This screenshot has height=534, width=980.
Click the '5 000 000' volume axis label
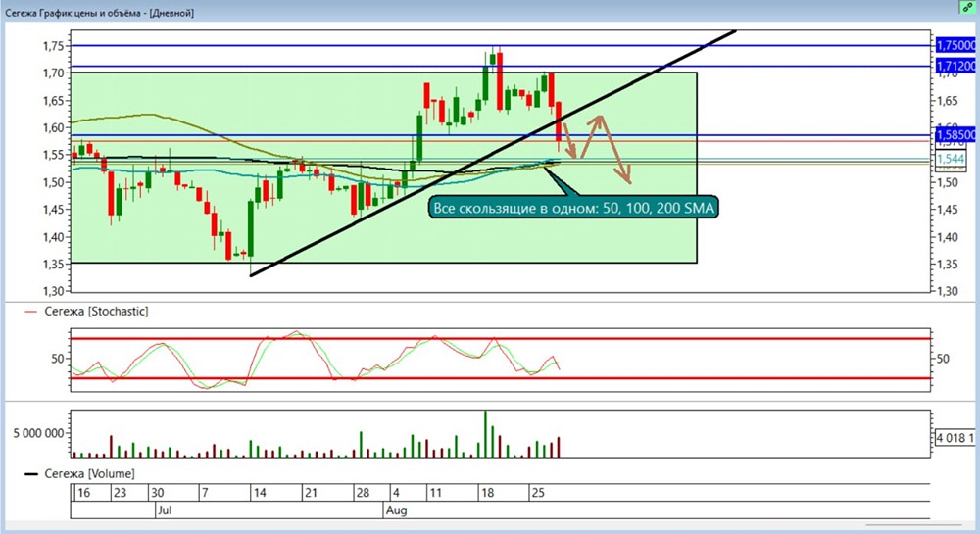click(39, 433)
